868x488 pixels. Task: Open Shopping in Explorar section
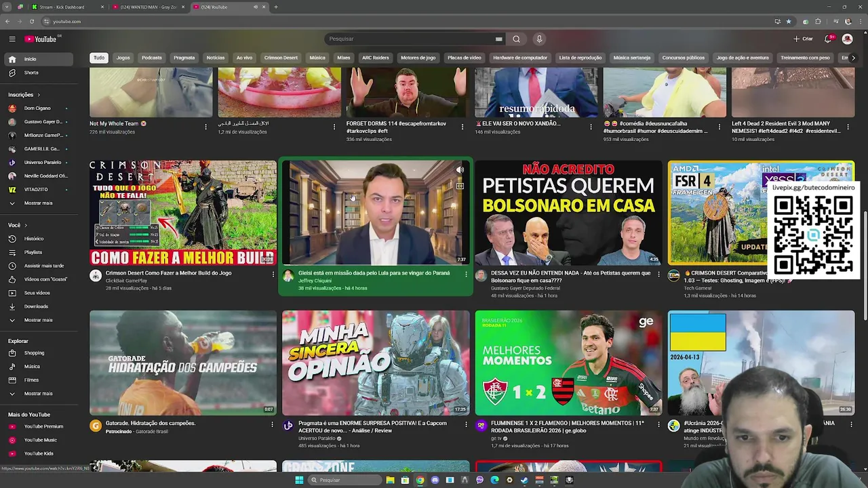tap(38, 353)
